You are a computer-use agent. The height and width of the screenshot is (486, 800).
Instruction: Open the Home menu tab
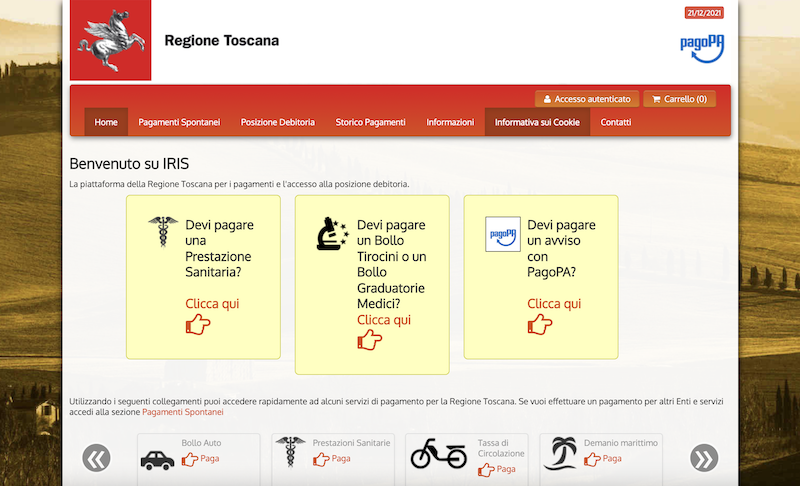(x=106, y=122)
